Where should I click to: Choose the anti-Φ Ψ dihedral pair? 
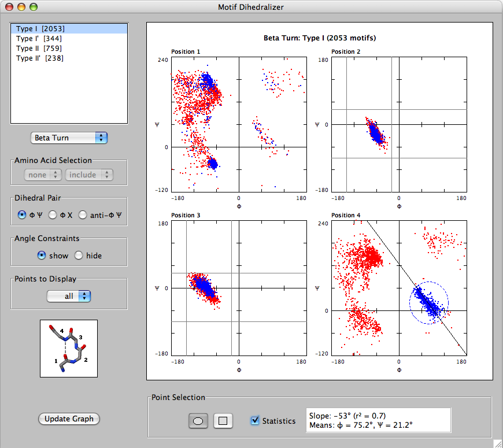[83, 215]
